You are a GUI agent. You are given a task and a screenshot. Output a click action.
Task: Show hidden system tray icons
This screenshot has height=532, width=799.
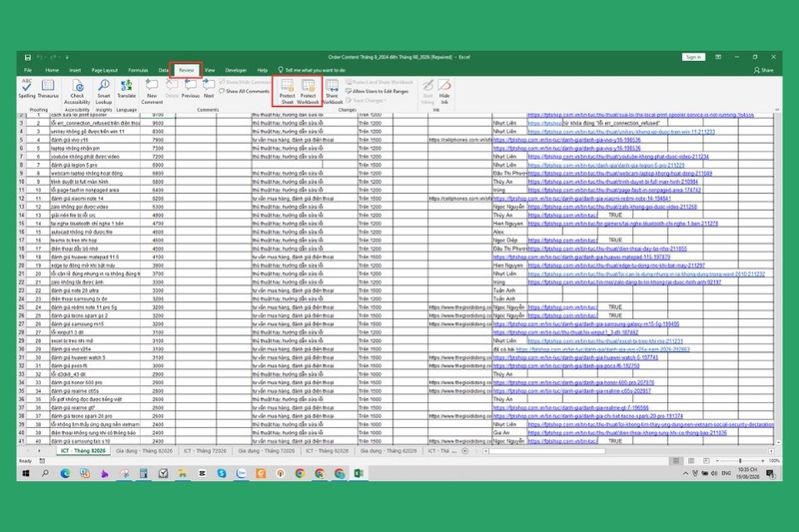click(x=685, y=473)
